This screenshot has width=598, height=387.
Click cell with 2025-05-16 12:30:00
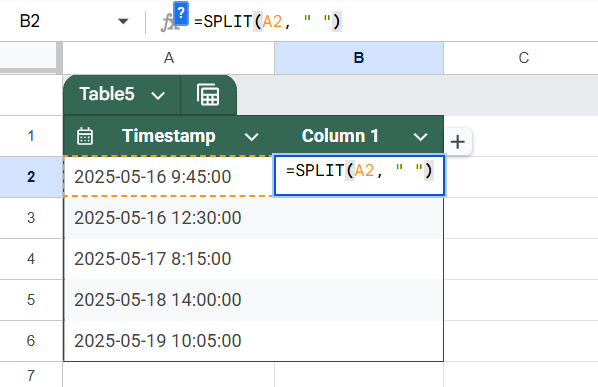pyautogui.click(x=169, y=218)
